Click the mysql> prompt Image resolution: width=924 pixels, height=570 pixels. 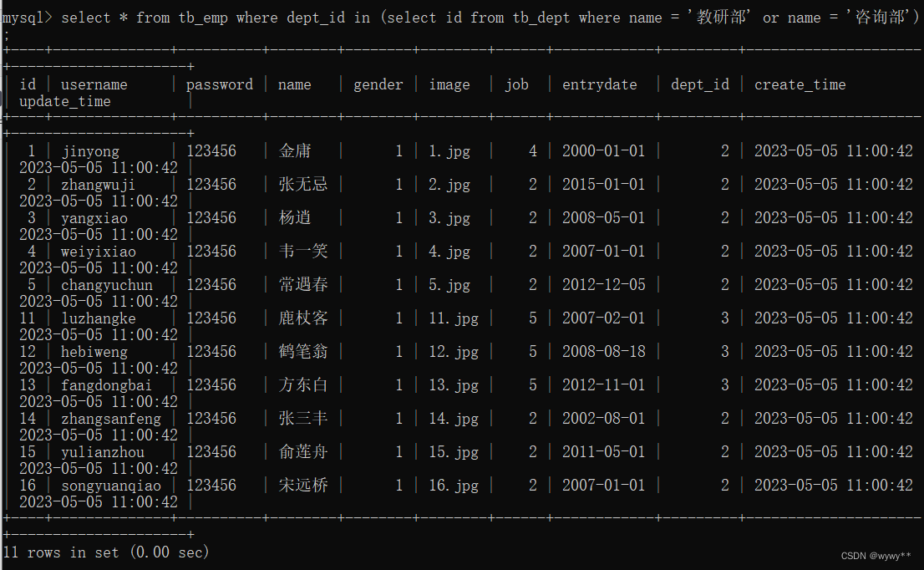click(x=27, y=18)
